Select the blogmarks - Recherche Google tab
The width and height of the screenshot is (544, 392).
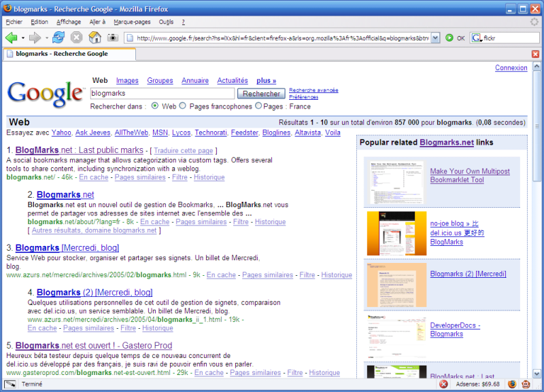pos(69,54)
